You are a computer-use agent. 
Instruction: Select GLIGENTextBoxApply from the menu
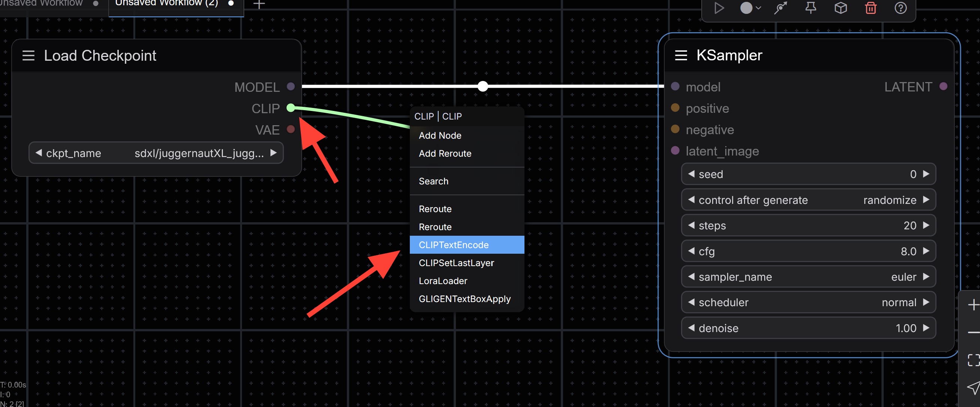(467, 299)
